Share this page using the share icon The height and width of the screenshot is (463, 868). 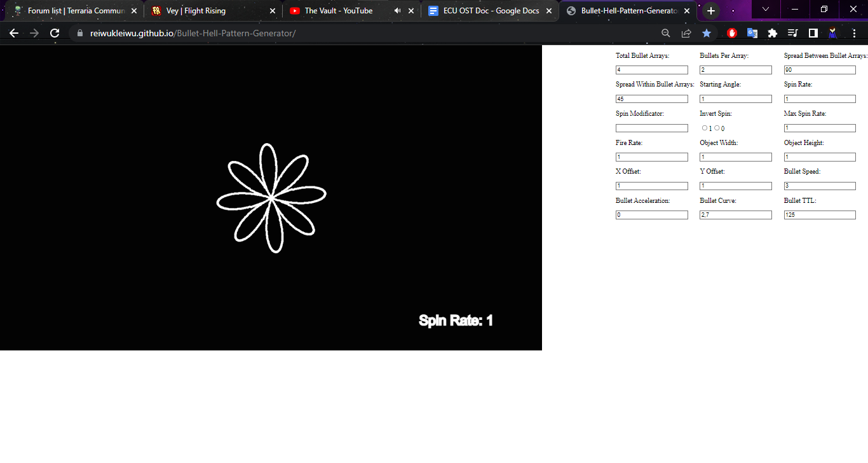tap(686, 33)
